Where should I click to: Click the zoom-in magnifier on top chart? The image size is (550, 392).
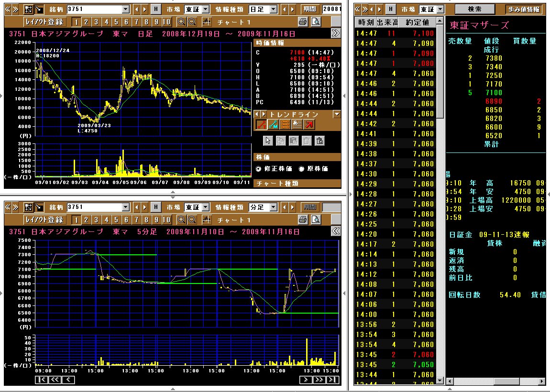coord(181,22)
